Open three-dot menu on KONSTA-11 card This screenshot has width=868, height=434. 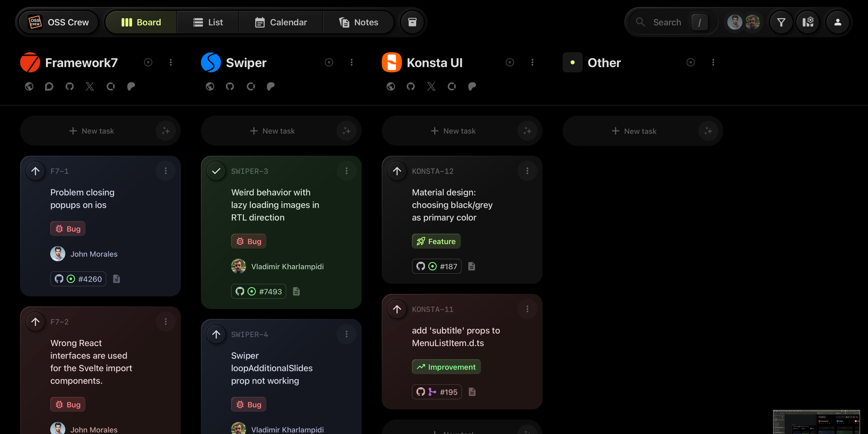click(527, 309)
